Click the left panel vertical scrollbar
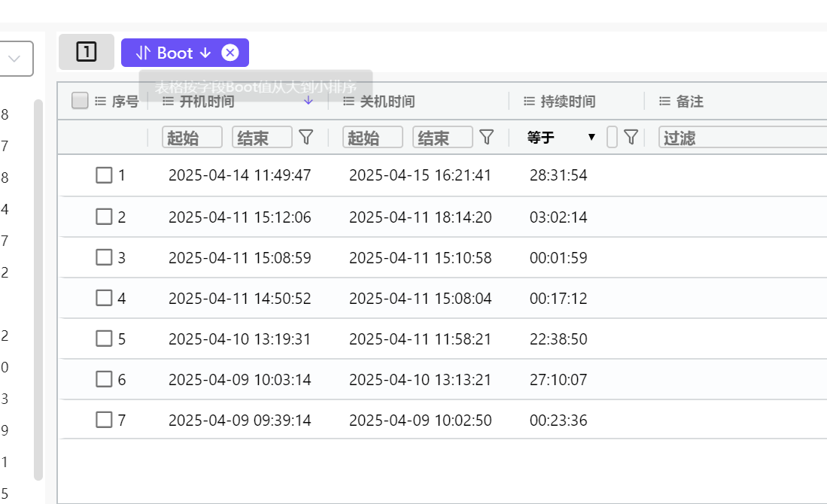Image resolution: width=827 pixels, height=504 pixels. (38, 290)
